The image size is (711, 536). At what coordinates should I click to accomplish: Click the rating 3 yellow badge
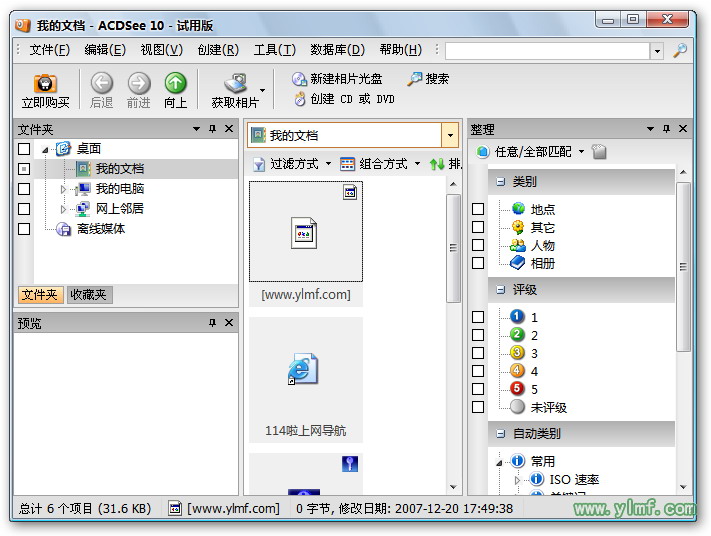click(x=517, y=352)
